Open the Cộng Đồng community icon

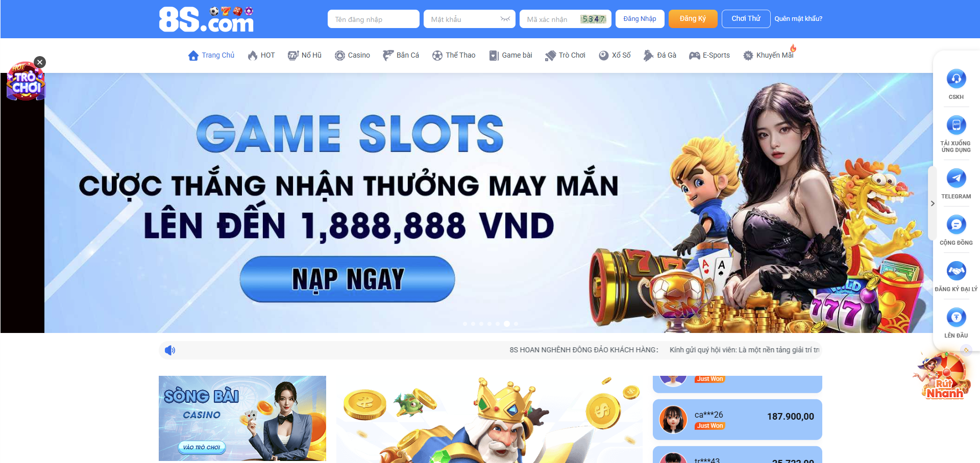pos(956,224)
